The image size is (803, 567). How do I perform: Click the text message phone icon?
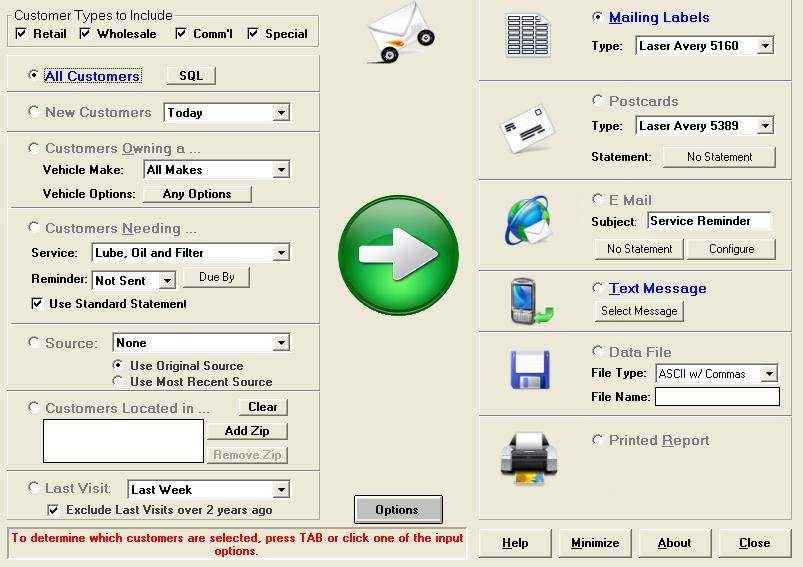[527, 299]
